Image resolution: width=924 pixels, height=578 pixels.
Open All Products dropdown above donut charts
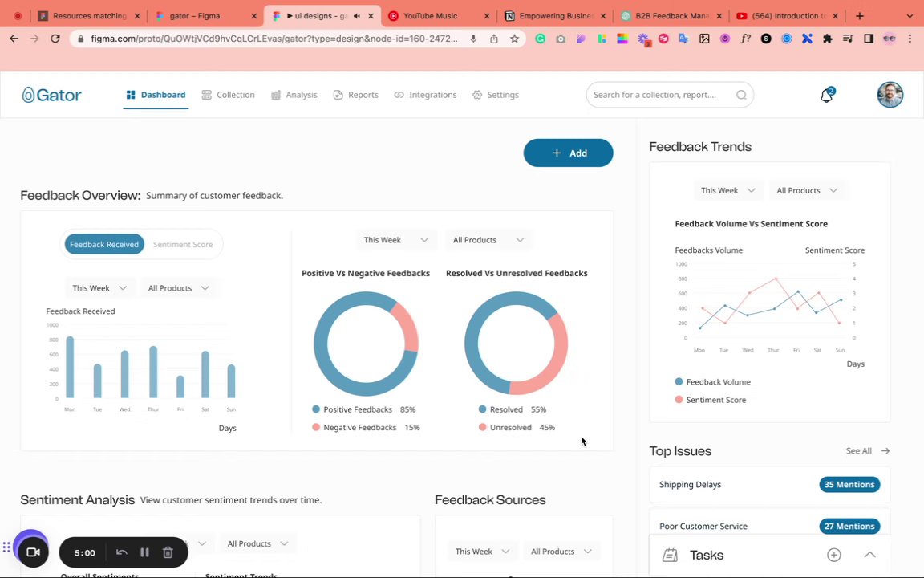[x=488, y=240]
